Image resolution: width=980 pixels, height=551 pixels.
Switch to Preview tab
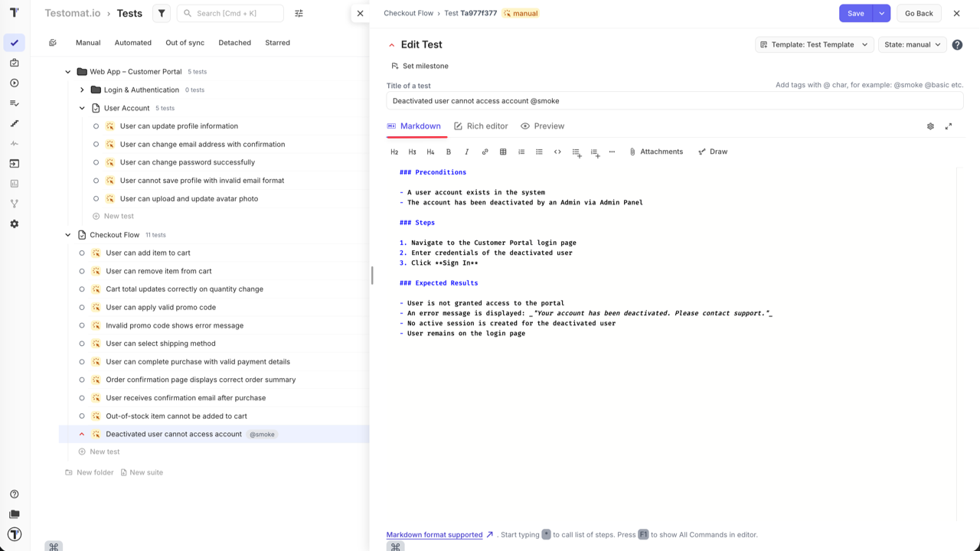click(x=542, y=126)
